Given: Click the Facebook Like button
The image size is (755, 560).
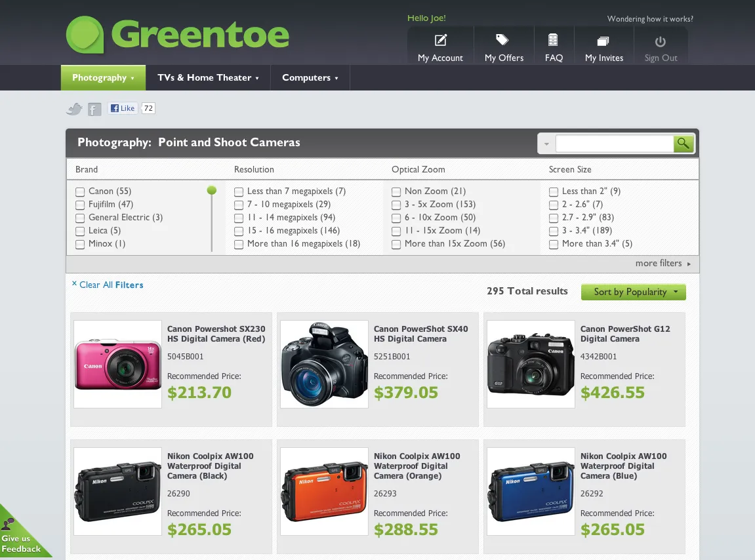Looking at the screenshot, I should pos(123,108).
